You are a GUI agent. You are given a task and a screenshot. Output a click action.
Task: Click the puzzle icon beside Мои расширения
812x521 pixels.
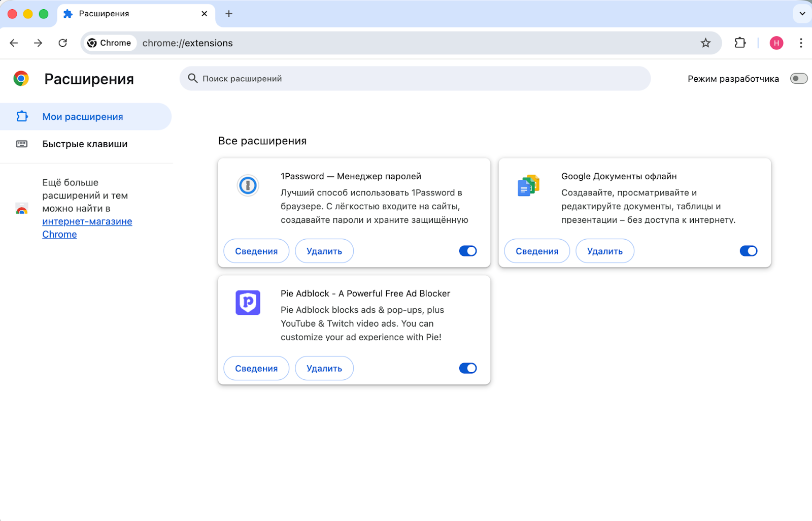[x=22, y=117]
